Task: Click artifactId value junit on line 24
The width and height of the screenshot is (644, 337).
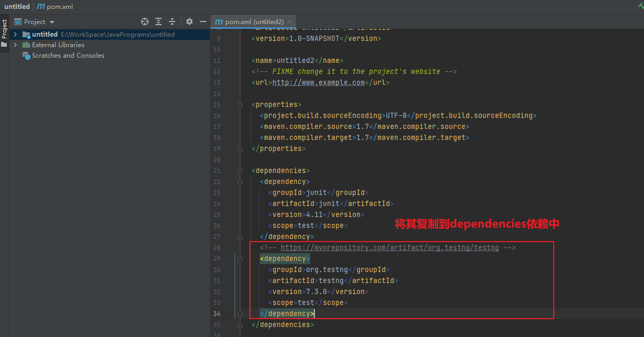Action: coord(329,204)
